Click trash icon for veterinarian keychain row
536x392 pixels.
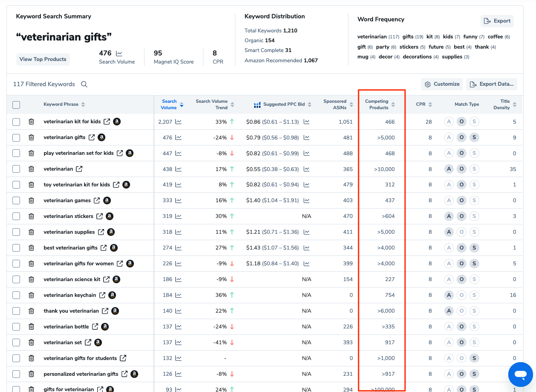(x=31, y=295)
